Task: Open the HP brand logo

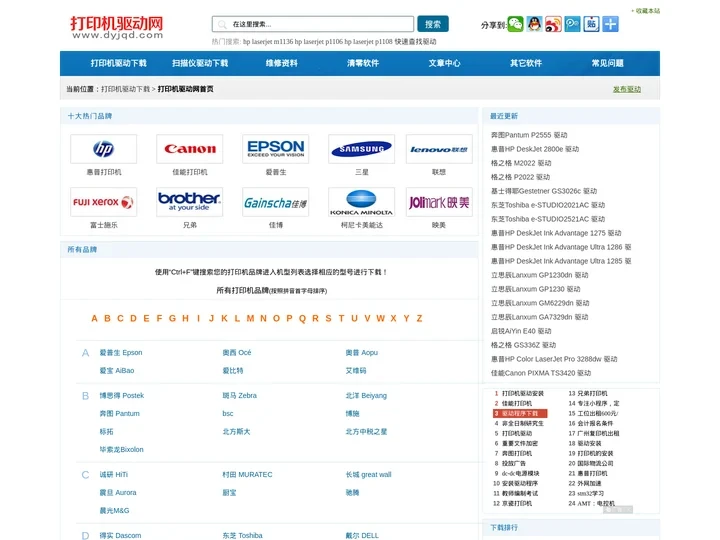Action: pos(103,149)
